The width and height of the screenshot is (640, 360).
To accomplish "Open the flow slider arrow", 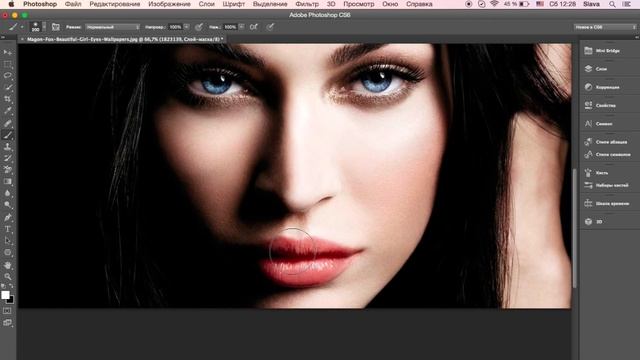I will (242, 27).
